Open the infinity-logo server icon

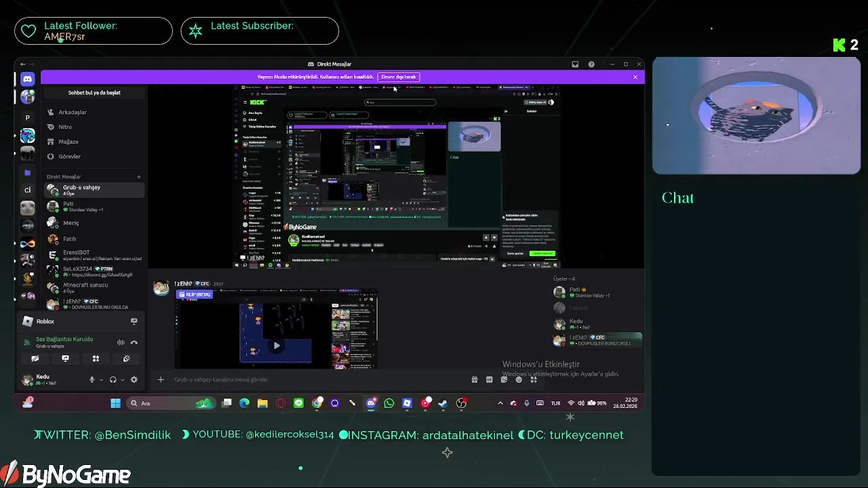27,243
